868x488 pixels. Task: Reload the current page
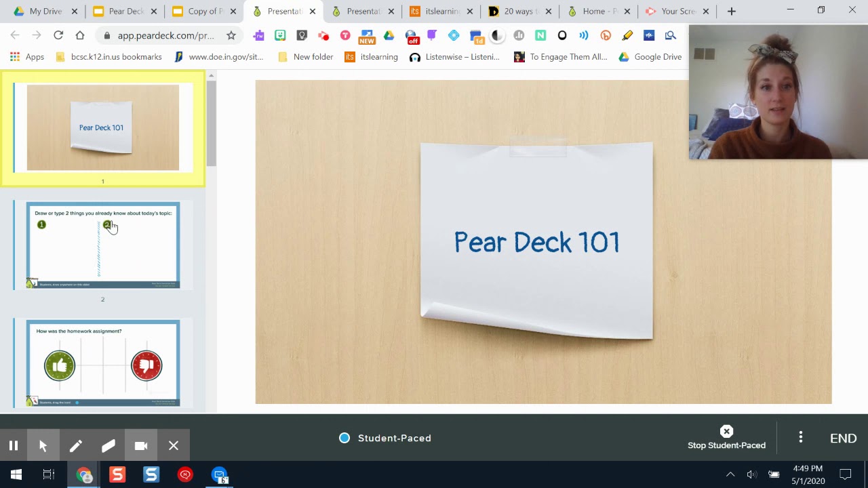click(x=58, y=35)
